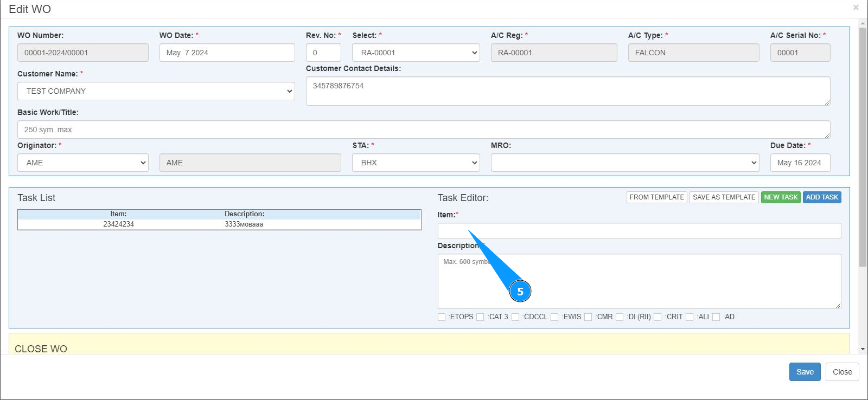Expand the Select RA-00001 dropdown
The height and width of the screenshot is (400, 868).
tap(416, 53)
